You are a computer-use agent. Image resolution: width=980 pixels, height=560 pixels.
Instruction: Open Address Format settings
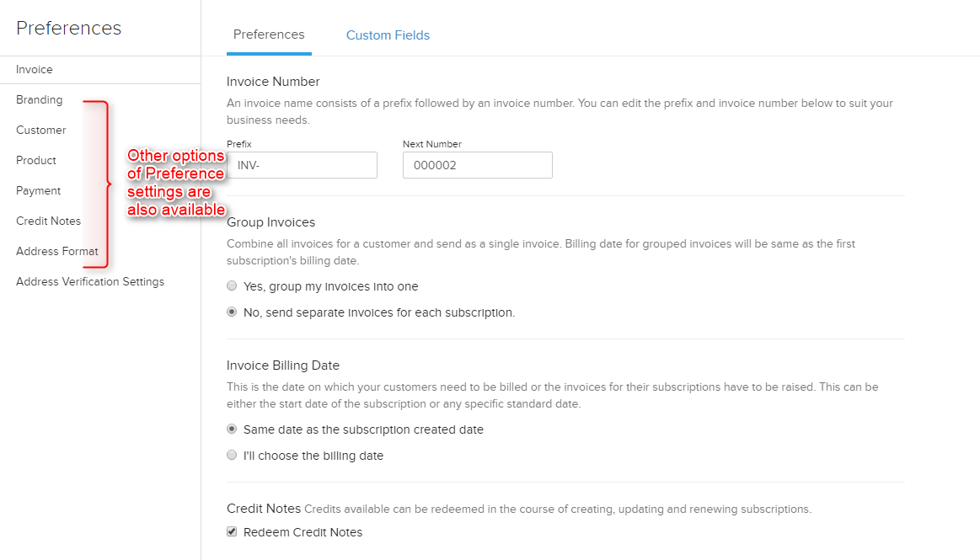point(57,251)
